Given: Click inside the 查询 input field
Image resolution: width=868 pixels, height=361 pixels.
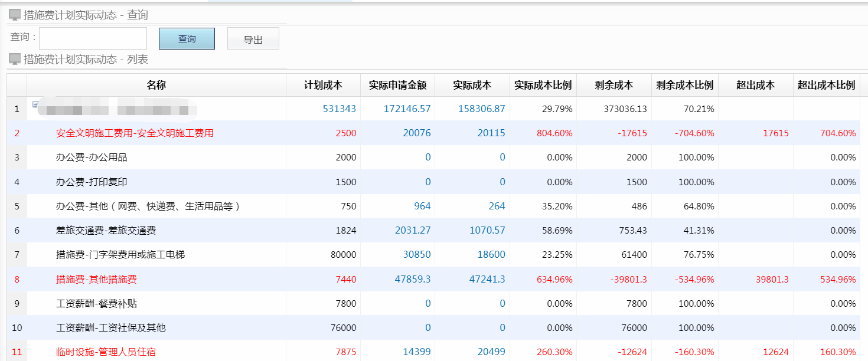Looking at the screenshot, I should [x=92, y=38].
